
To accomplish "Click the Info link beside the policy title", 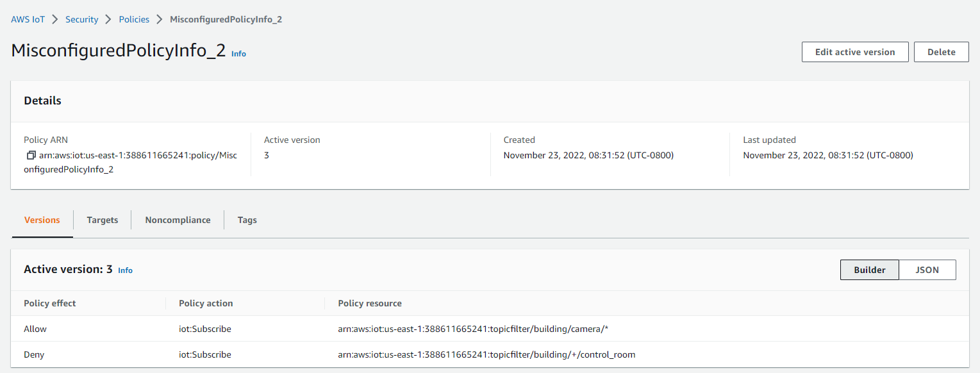I will click(238, 54).
